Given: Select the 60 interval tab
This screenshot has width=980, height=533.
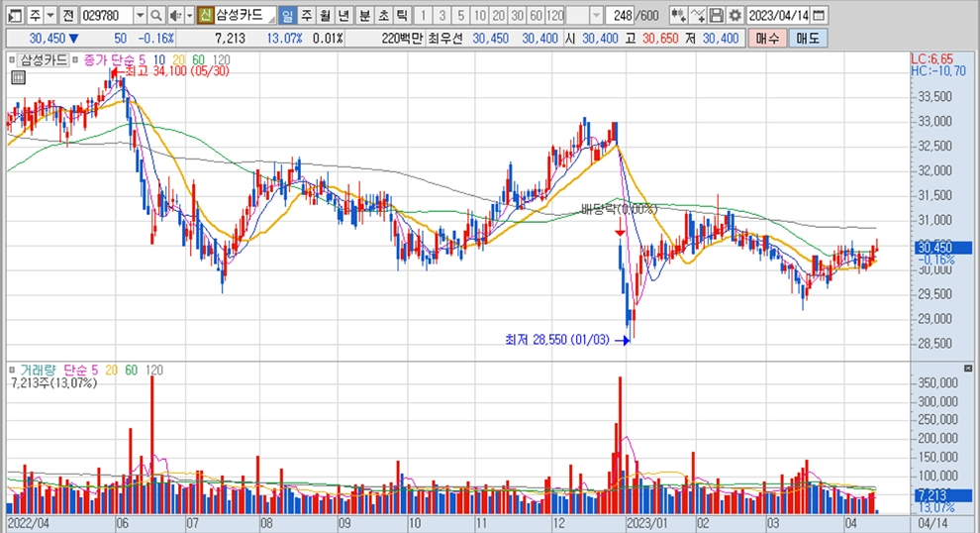Looking at the screenshot, I should (x=536, y=16).
